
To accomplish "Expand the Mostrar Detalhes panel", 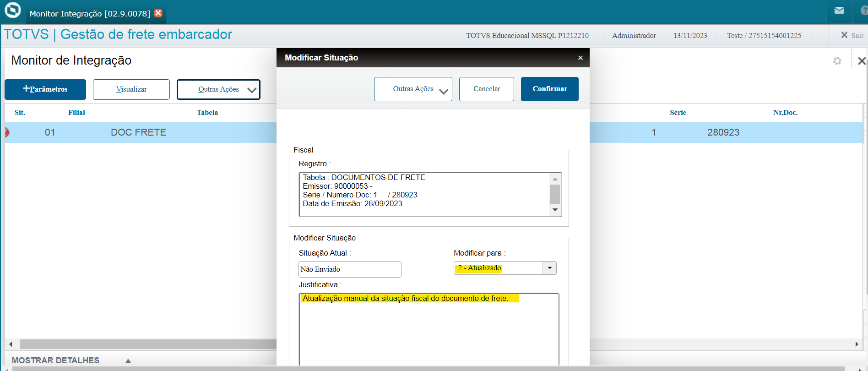I will [128, 360].
